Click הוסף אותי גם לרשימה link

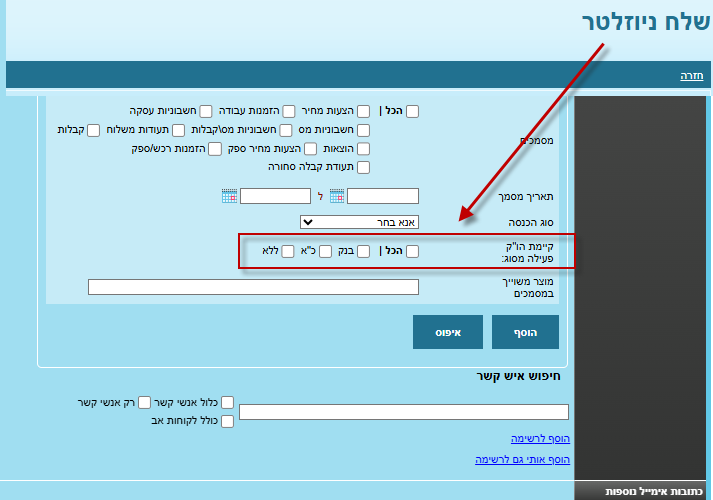coord(522,459)
